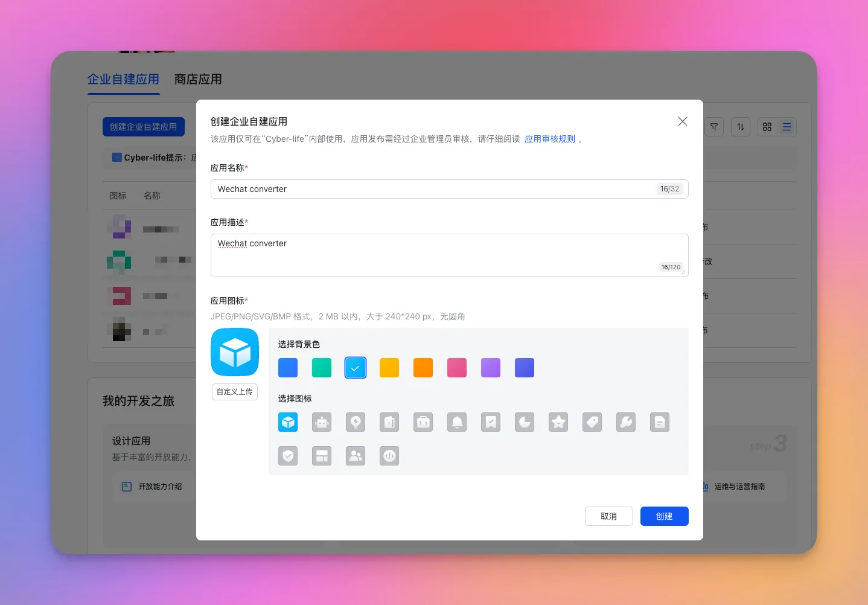Switch to grid view in background
The height and width of the screenshot is (605, 868).
pos(767,127)
